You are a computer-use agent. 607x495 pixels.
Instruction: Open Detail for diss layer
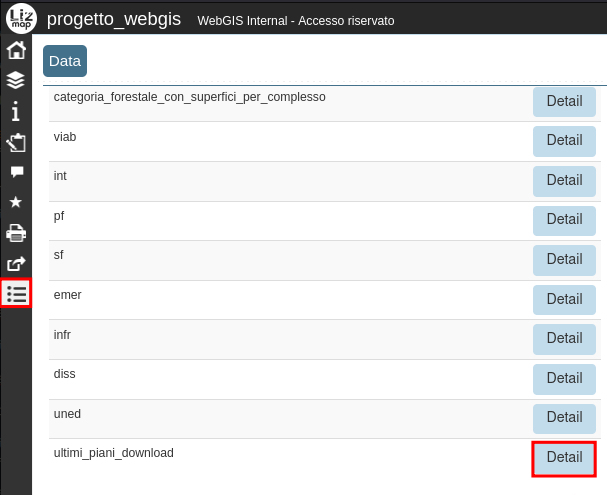point(564,379)
